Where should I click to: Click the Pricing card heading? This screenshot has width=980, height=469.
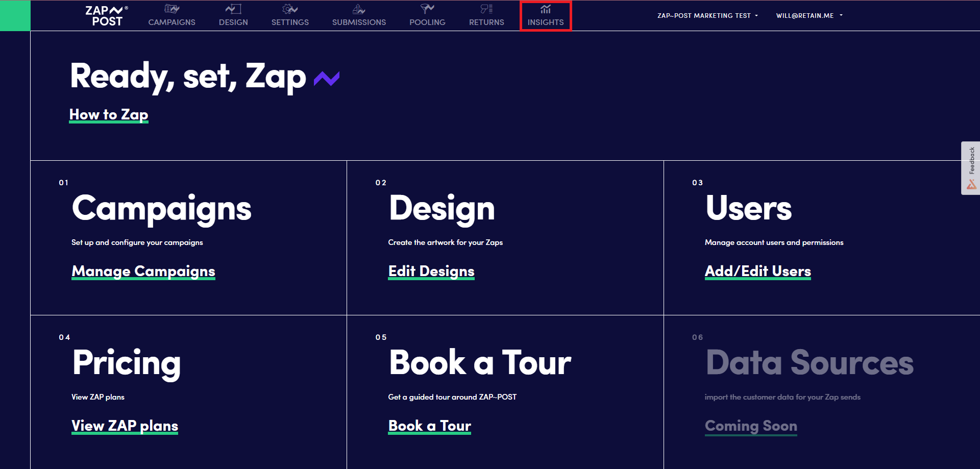click(x=127, y=363)
